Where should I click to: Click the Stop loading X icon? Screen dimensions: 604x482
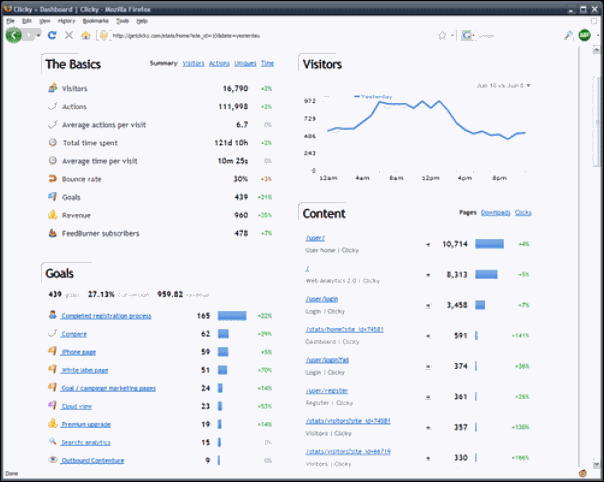click(x=69, y=35)
